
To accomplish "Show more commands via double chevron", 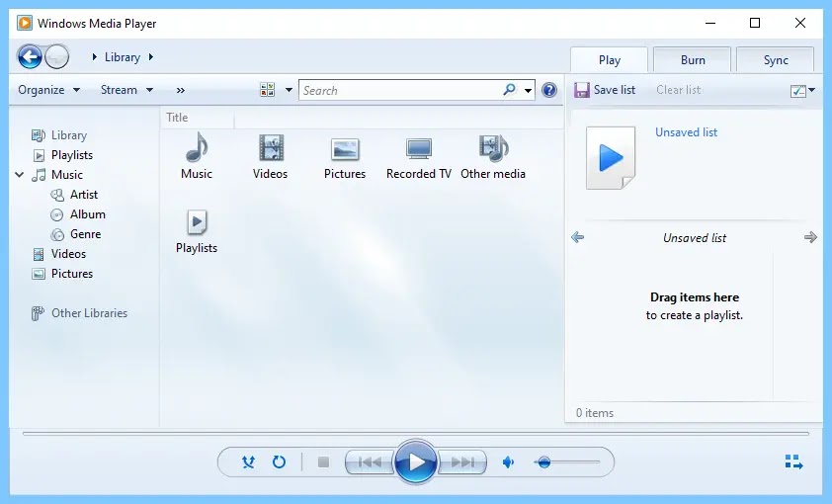I will [181, 90].
